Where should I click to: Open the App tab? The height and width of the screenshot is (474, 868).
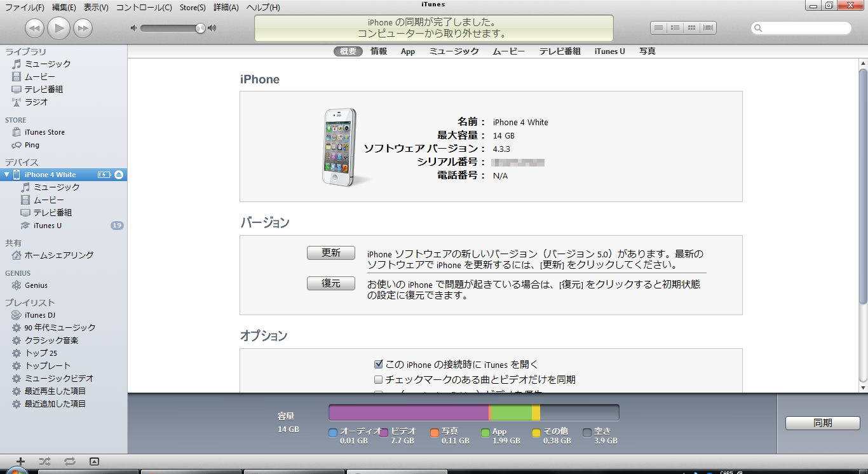pyautogui.click(x=408, y=51)
